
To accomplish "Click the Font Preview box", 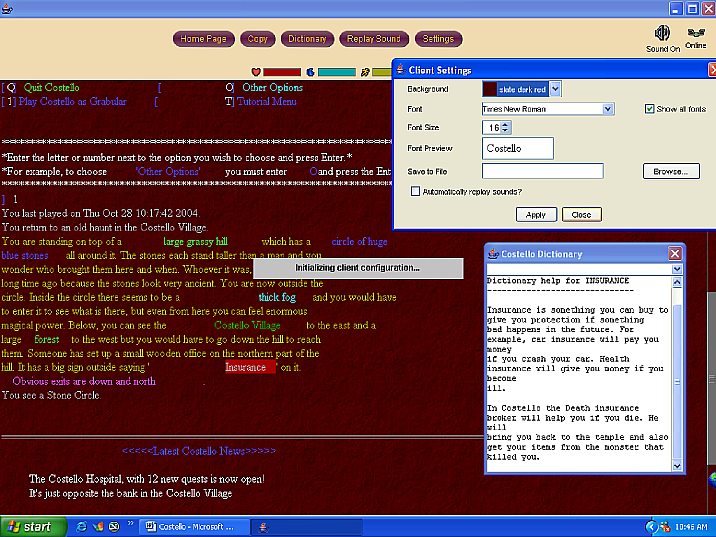I will point(518,148).
